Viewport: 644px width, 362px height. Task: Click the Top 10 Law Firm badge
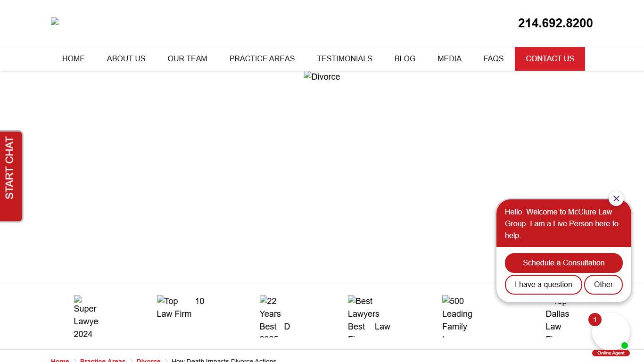click(x=180, y=307)
